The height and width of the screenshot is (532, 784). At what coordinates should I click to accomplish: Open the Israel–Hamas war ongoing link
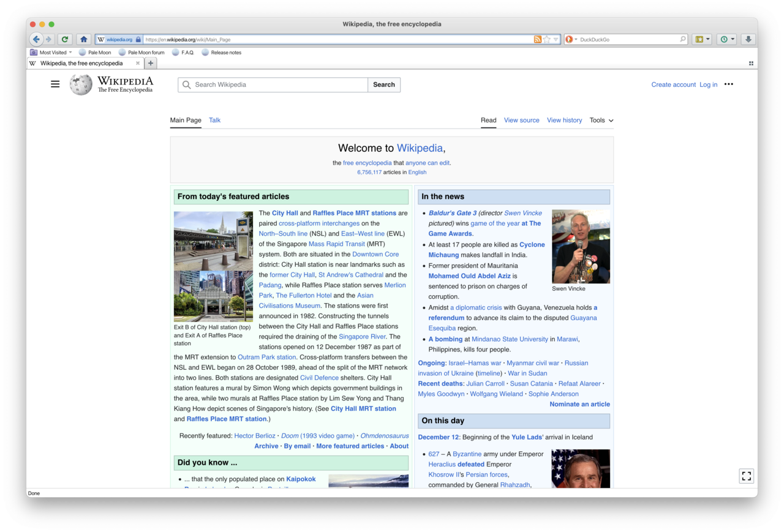point(475,363)
